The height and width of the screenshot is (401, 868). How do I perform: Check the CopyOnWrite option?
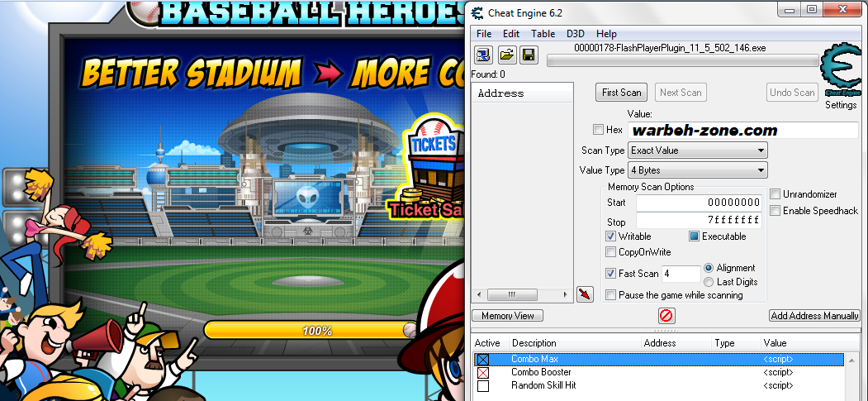point(610,252)
